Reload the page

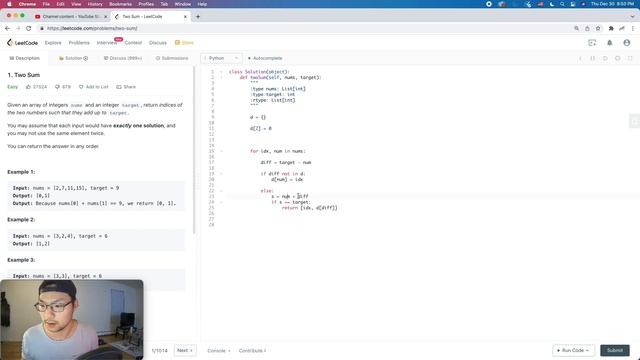click(29, 28)
